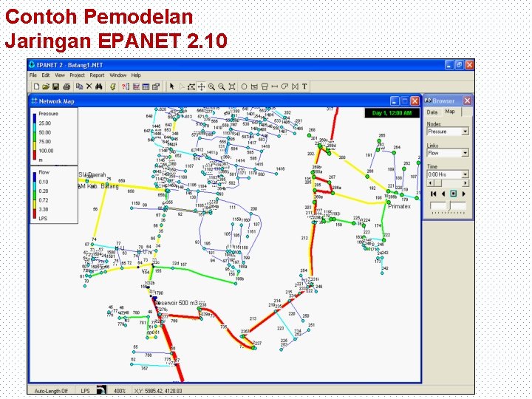Select the Add Pump tool
This screenshot has width=532, height=399.
pos(284,86)
